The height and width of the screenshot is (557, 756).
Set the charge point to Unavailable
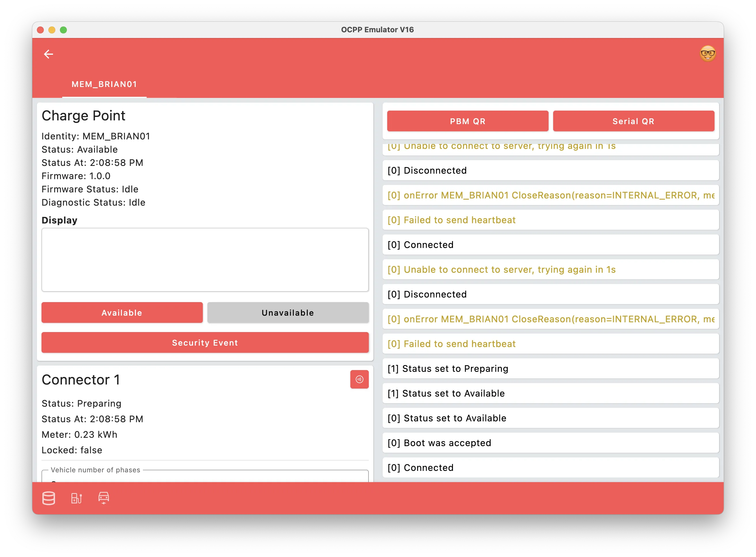tap(287, 312)
